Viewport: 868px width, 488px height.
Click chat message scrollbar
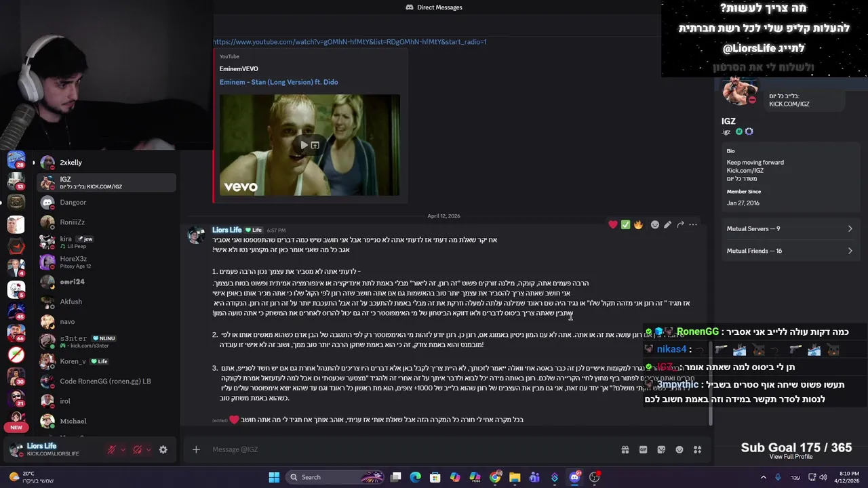[x=710, y=383]
